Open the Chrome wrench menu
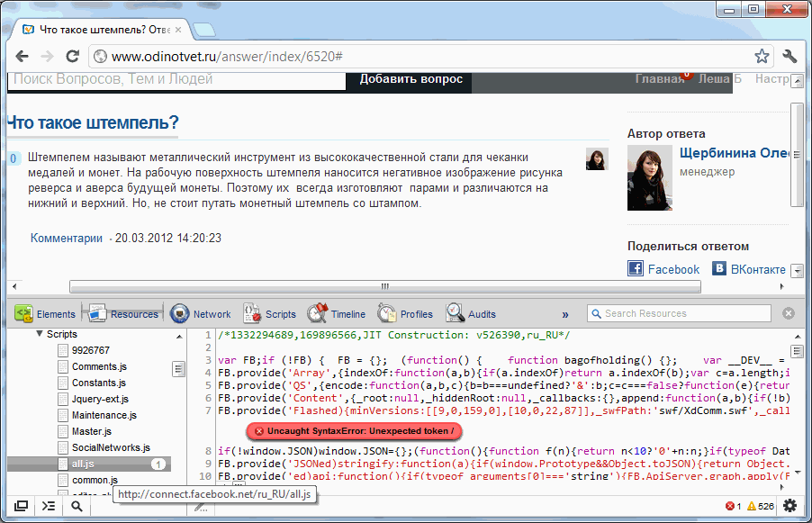Viewport: 812px width, 523px height. 789,55
